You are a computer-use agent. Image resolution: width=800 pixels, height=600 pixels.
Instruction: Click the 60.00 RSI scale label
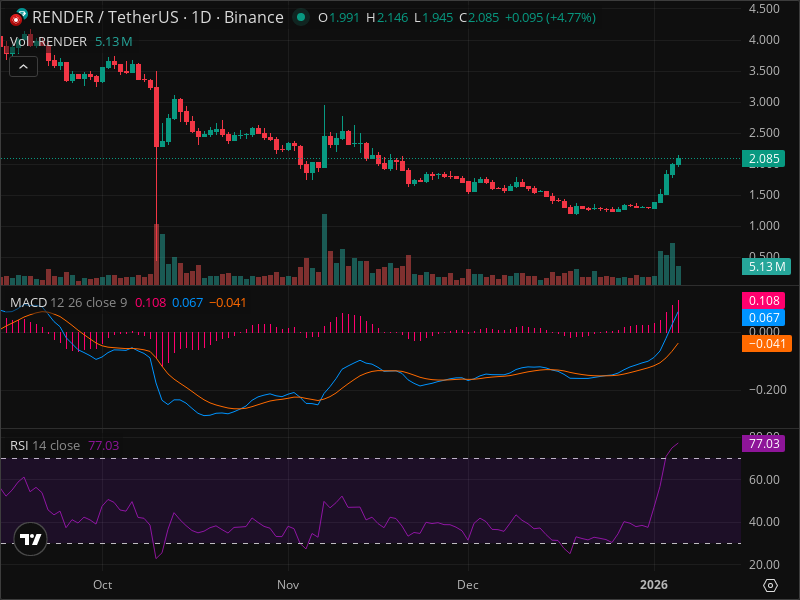click(x=764, y=480)
